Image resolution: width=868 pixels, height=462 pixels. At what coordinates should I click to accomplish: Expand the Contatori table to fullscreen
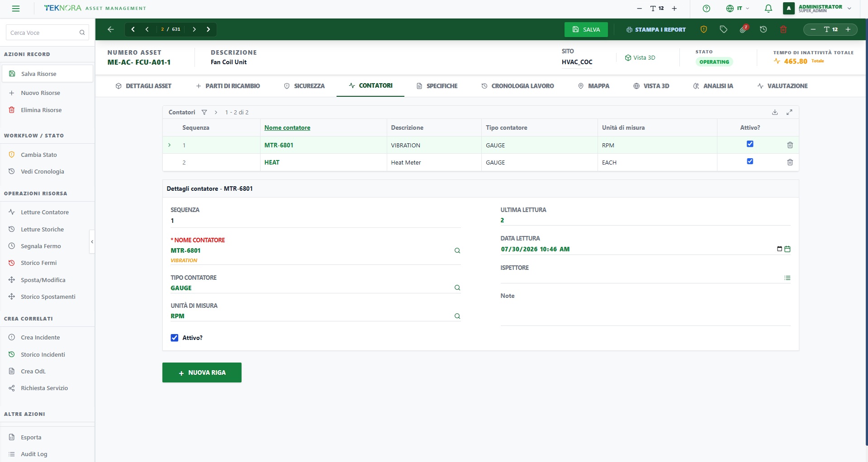pos(789,112)
